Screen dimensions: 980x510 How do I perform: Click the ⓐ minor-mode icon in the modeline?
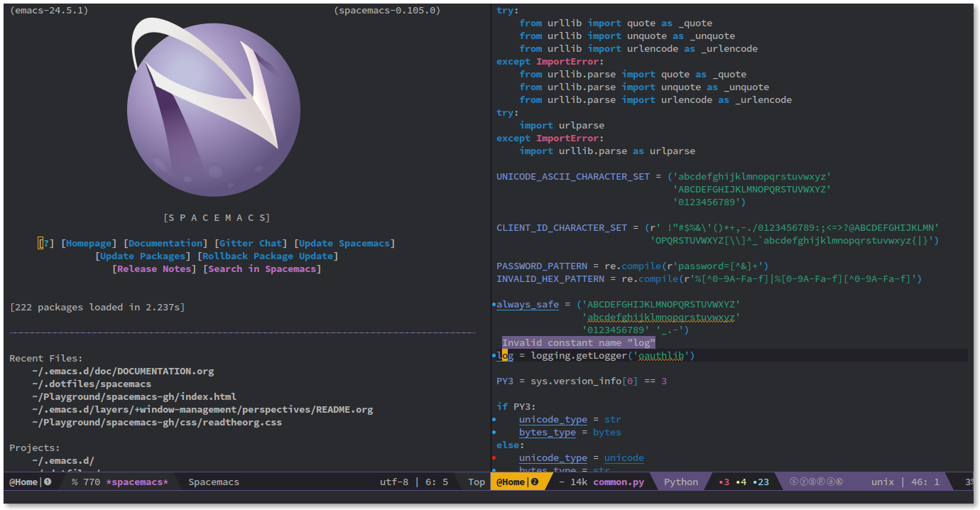(832, 482)
